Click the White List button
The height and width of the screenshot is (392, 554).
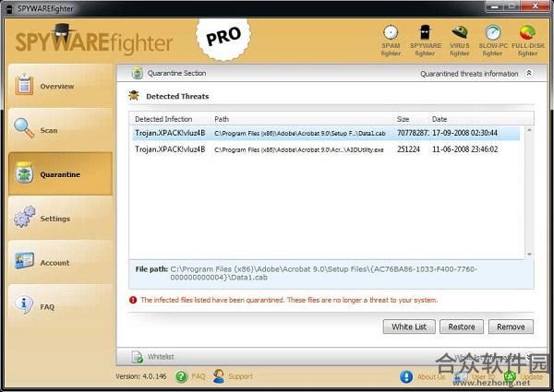click(x=409, y=327)
